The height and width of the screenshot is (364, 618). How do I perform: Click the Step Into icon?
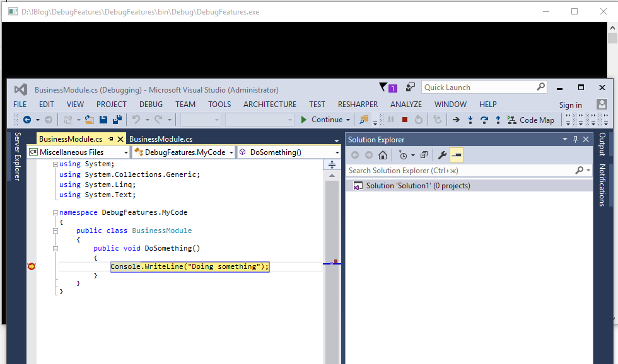470,120
